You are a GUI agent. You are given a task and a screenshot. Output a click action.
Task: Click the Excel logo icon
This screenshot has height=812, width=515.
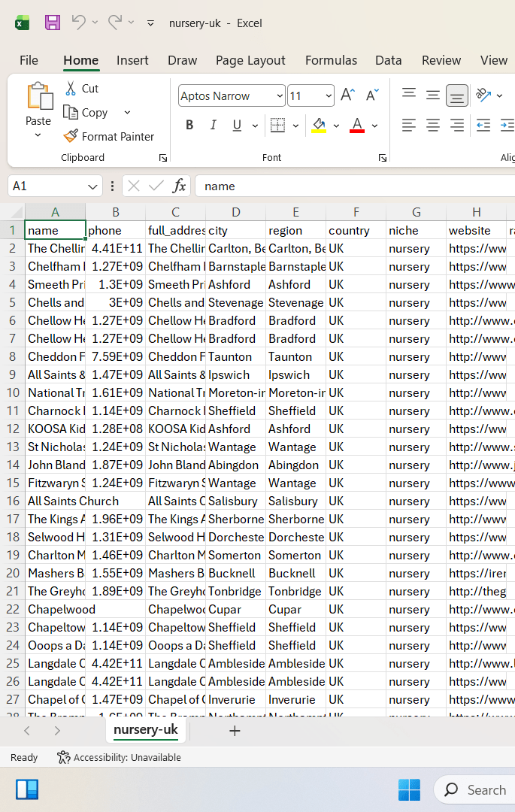(x=23, y=23)
